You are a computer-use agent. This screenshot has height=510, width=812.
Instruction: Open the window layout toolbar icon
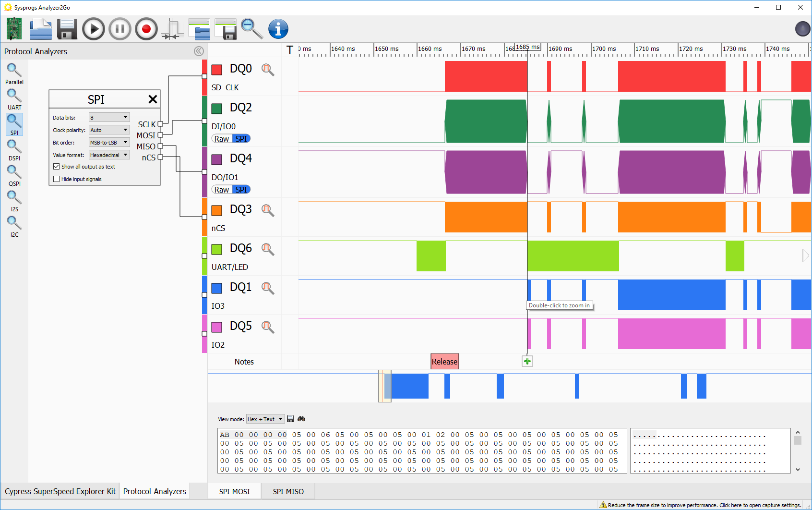[199, 29]
